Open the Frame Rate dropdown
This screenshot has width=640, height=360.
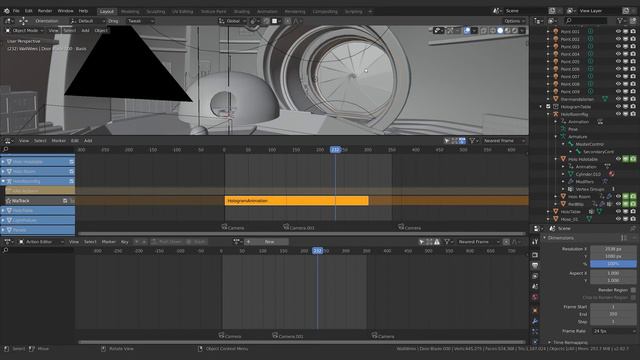point(613,331)
